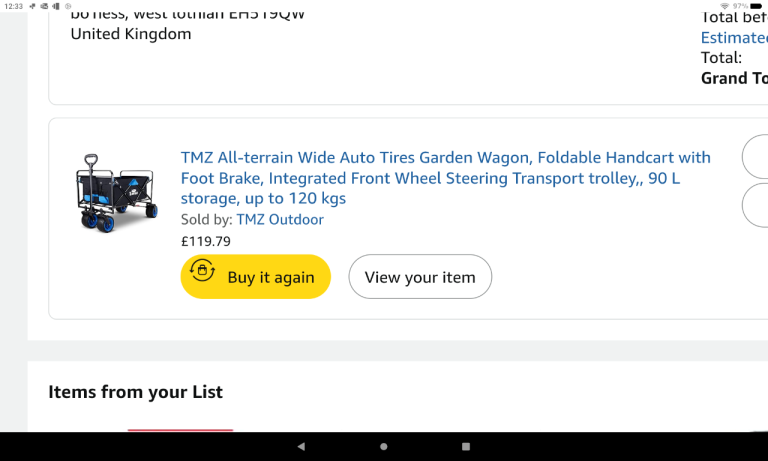Tap the Android home circle button

(x=384, y=446)
